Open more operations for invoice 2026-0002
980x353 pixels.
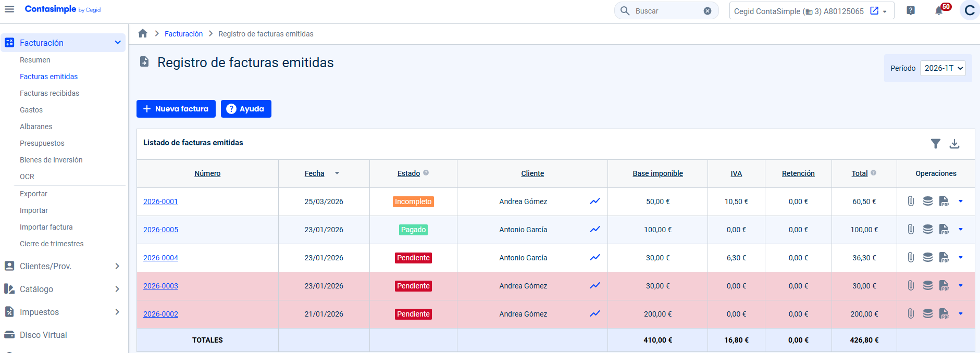[961, 314]
